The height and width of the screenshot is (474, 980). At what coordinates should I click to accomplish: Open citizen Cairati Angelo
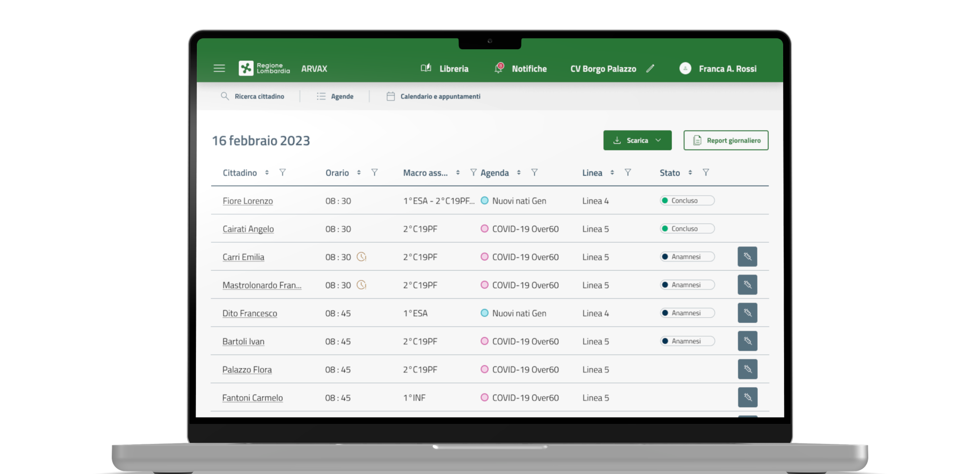pyautogui.click(x=248, y=229)
